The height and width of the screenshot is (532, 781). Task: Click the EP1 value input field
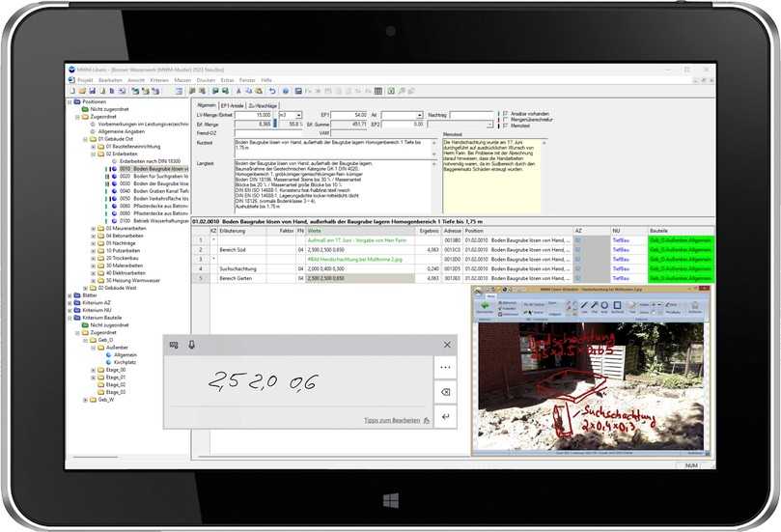tap(349, 115)
